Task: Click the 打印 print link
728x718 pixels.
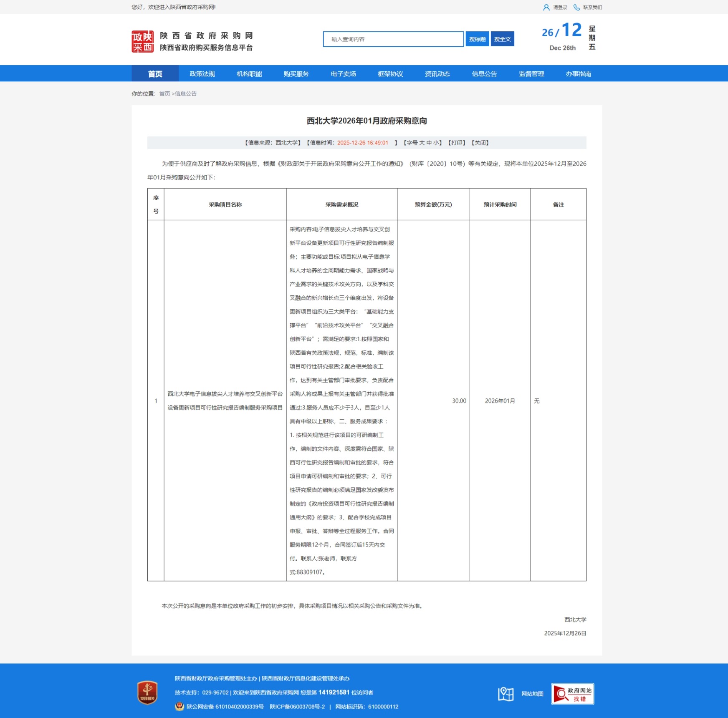Action: click(457, 143)
